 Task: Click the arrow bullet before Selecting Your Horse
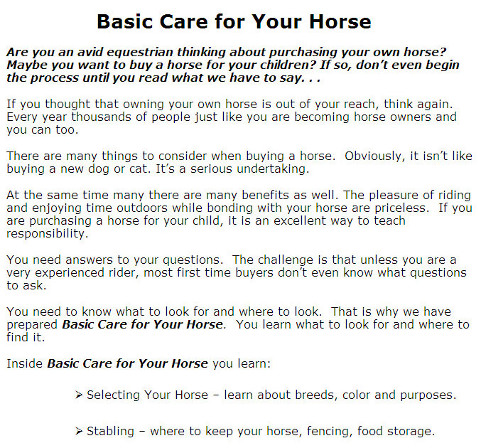pos(79,395)
